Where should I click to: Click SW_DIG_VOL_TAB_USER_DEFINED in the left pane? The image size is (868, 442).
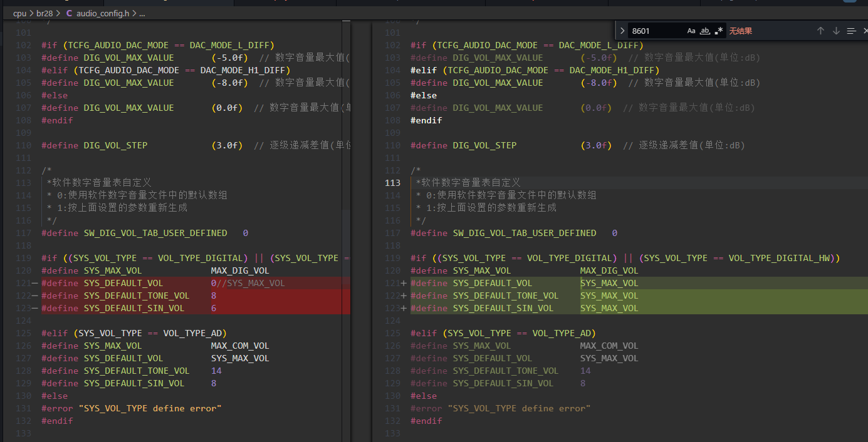click(x=155, y=233)
